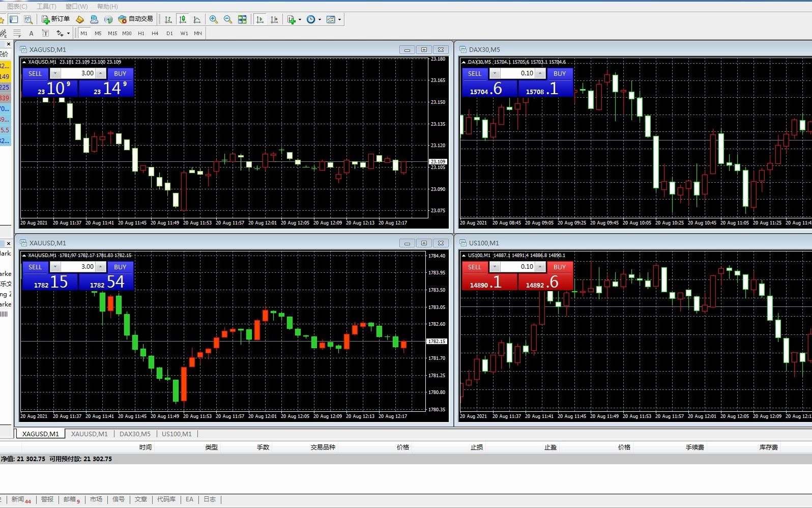
Task: Switch to the XAUUSD,M1 chart tab
Action: (x=89, y=434)
